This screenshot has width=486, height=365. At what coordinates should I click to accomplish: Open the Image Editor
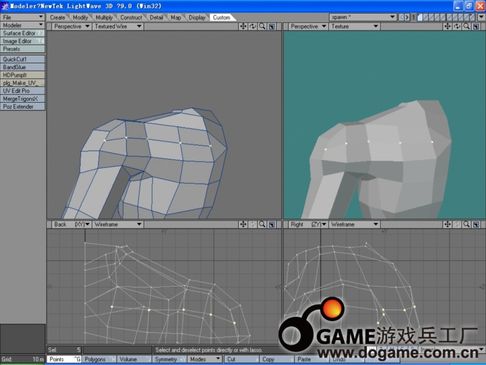coord(22,41)
